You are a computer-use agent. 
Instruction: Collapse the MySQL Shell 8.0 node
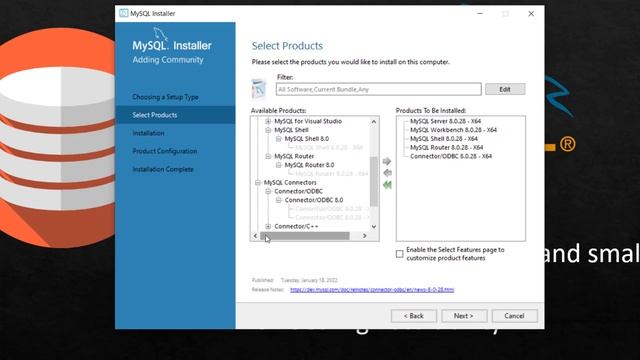coord(279,139)
